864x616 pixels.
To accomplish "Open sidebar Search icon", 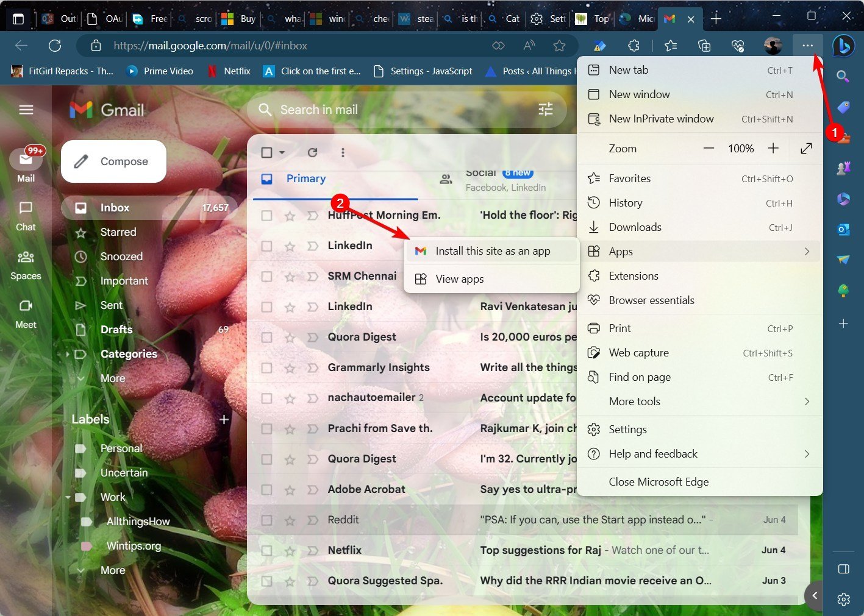I will 843,76.
